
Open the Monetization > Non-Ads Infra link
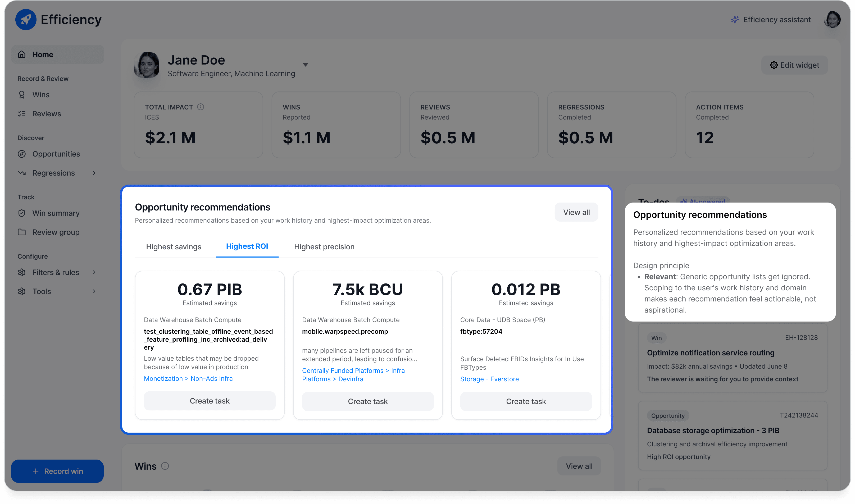click(188, 379)
